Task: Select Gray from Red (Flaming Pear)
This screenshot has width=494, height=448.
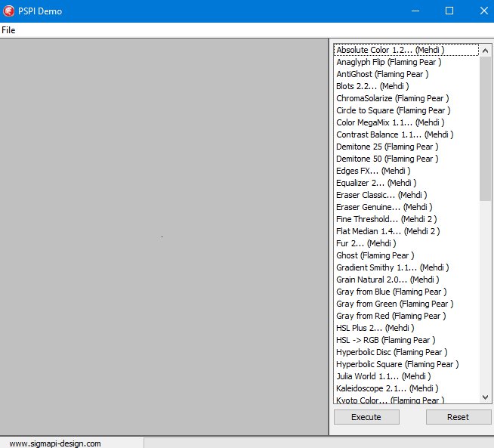Action: 406,316
